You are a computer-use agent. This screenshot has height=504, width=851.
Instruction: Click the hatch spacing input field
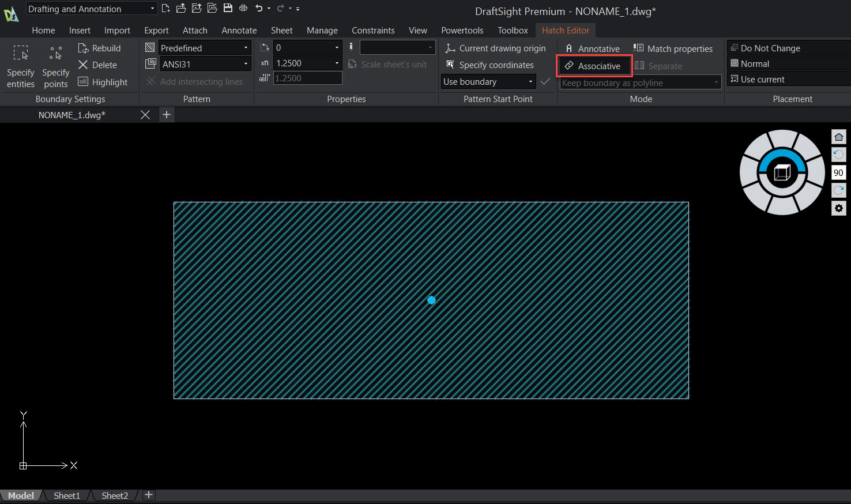(x=307, y=77)
